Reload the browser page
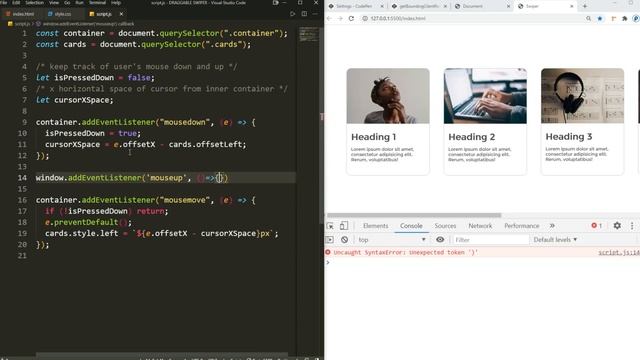The image size is (640, 360). 351,18
